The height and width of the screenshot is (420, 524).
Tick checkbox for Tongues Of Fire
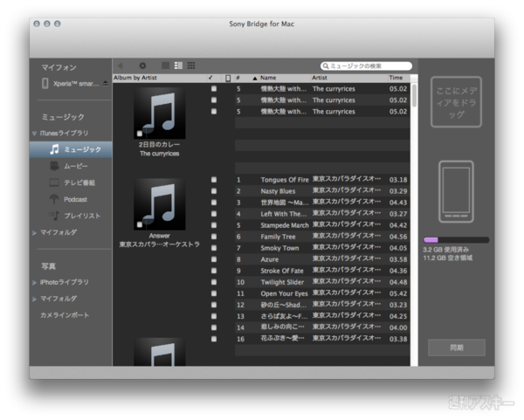pos(214,179)
